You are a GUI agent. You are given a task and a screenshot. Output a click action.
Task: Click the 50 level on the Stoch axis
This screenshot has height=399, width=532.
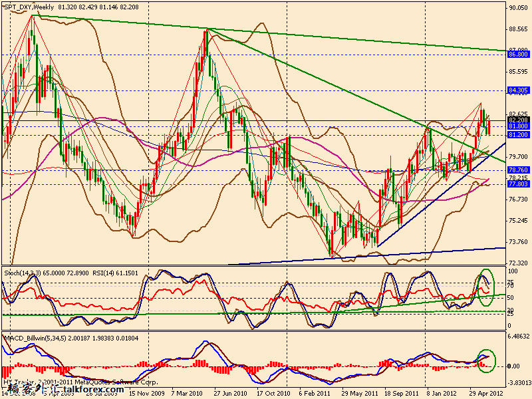(511, 297)
